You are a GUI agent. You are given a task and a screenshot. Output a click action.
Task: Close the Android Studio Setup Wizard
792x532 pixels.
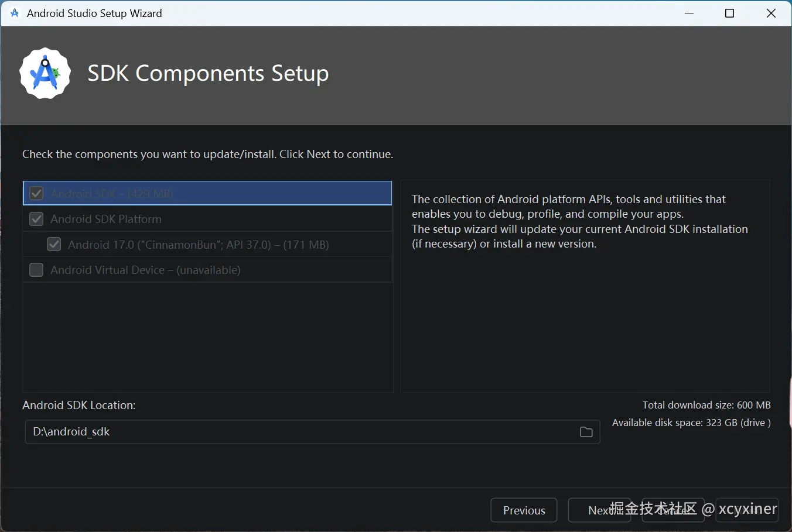(x=771, y=13)
